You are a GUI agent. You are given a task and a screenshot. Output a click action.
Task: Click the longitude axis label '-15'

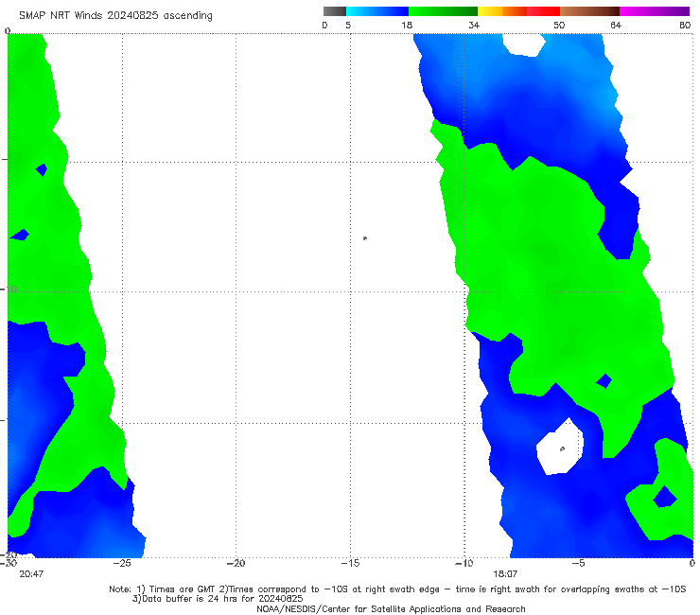pyautogui.click(x=350, y=563)
